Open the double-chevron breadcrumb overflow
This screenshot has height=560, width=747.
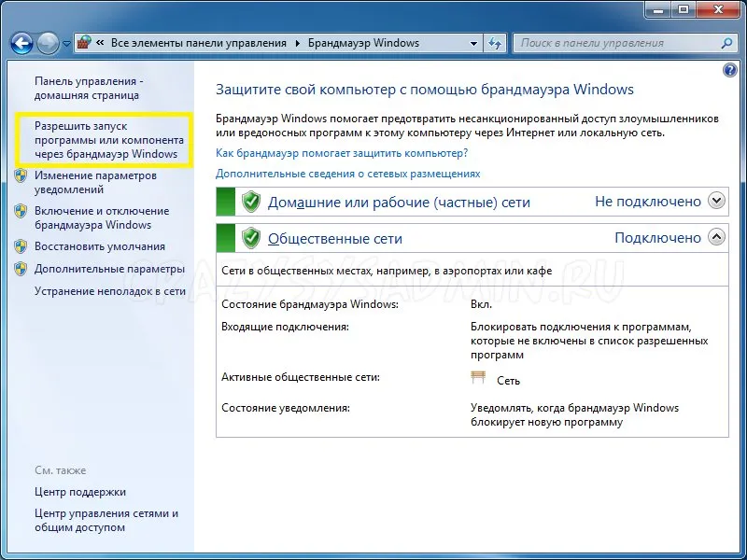(100, 43)
